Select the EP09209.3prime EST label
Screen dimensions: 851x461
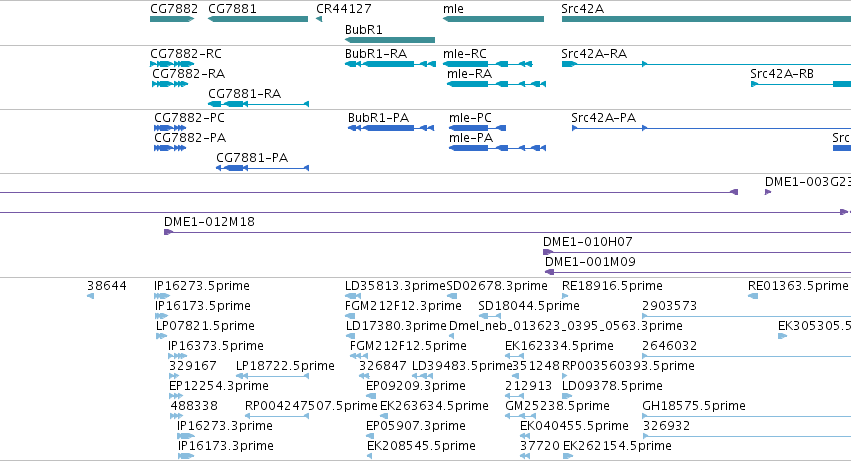(x=415, y=386)
